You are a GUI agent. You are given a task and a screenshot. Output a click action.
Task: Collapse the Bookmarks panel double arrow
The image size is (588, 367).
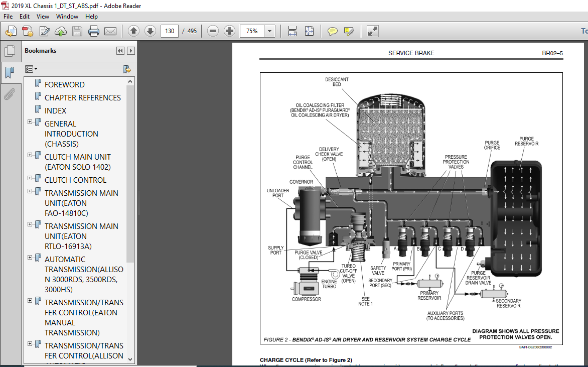pos(120,51)
